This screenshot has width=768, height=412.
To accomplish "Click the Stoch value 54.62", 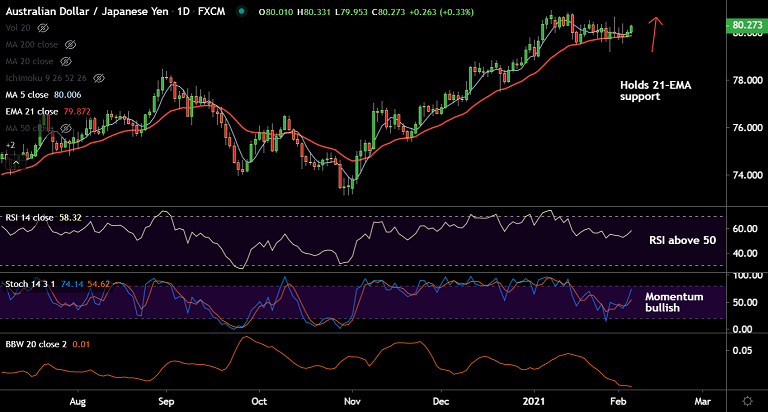I will pyautogui.click(x=98, y=284).
